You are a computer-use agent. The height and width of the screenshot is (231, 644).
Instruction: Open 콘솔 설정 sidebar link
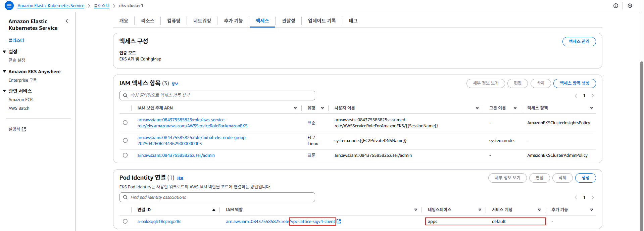tap(17, 60)
